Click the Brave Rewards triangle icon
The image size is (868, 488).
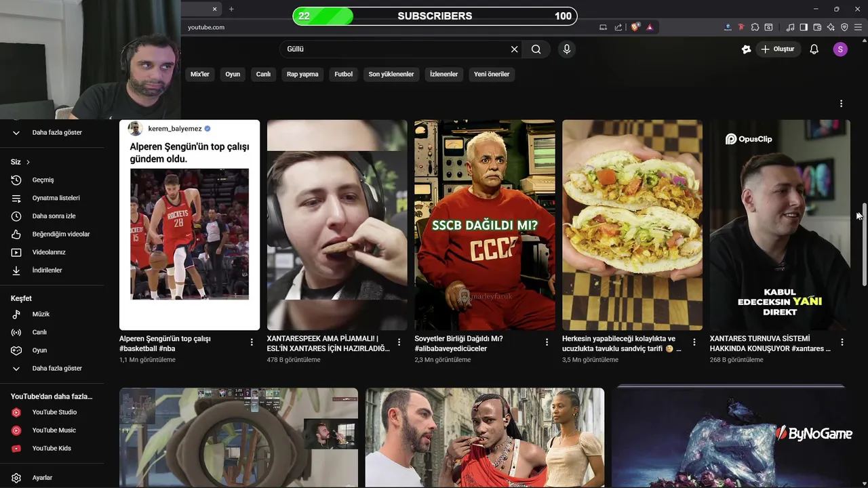pos(650,27)
